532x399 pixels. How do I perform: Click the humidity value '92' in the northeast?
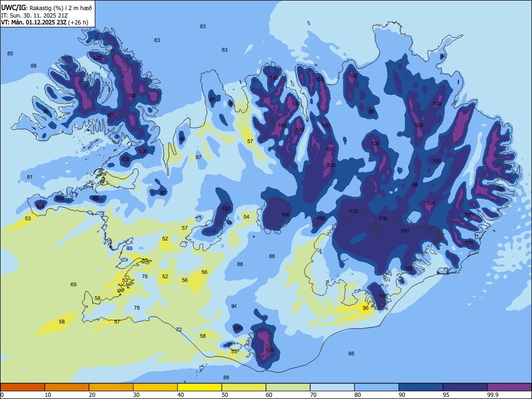point(443,56)
